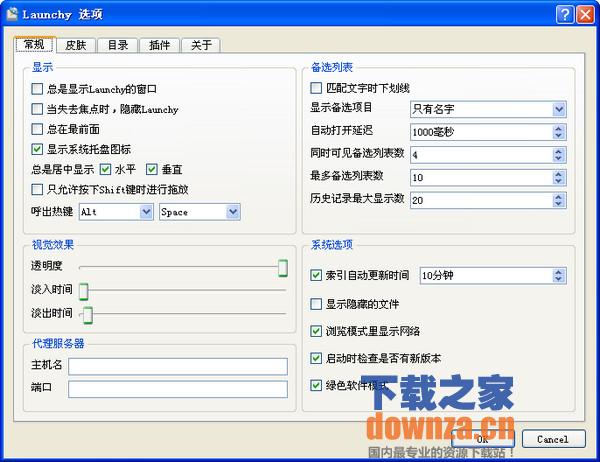Open the 皮肤 tab
This screenshot has width=600, height=462.
pyautogui.click(x=76, y=45)
